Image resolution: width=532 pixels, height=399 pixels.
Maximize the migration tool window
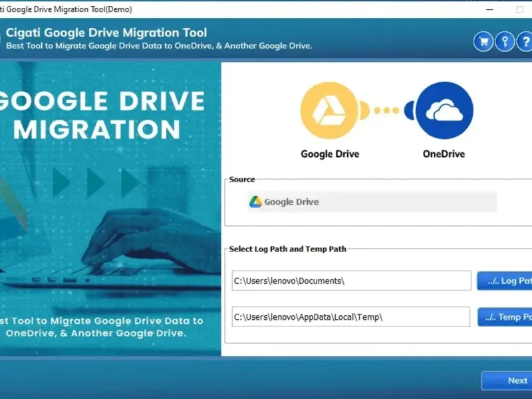519,9
